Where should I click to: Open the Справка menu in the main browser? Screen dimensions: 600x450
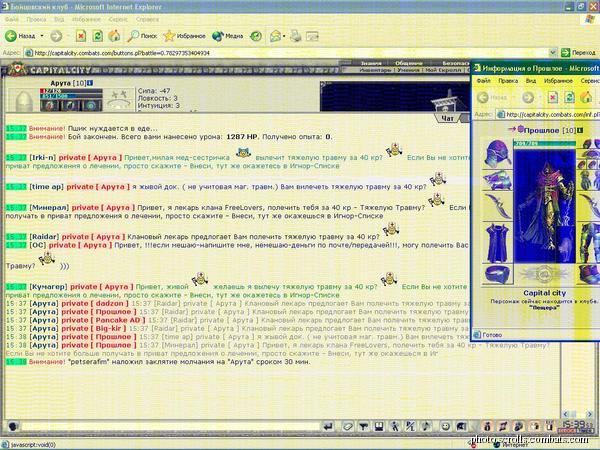tap(147, 19)
